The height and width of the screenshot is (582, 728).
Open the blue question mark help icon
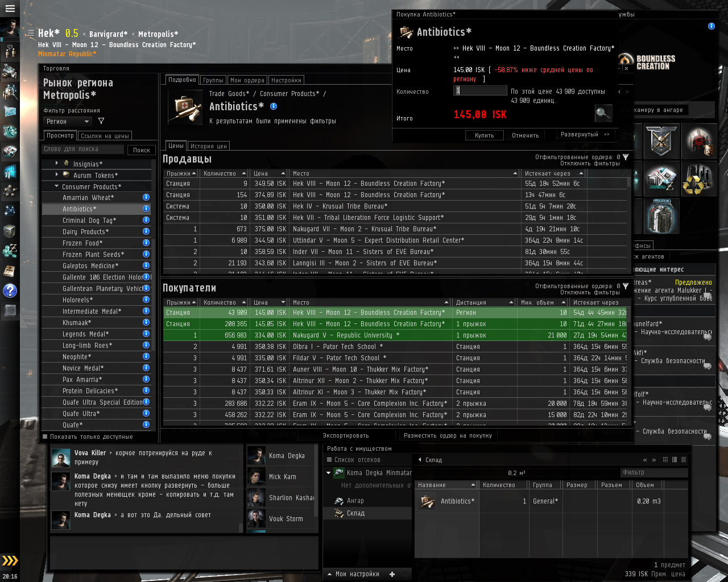(10, 290)
